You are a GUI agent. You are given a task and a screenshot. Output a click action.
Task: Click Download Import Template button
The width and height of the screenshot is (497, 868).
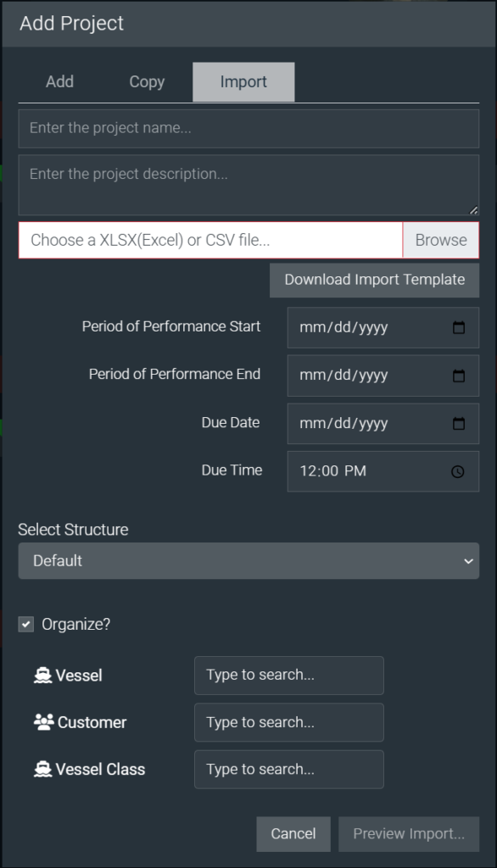tap(375, 280)
